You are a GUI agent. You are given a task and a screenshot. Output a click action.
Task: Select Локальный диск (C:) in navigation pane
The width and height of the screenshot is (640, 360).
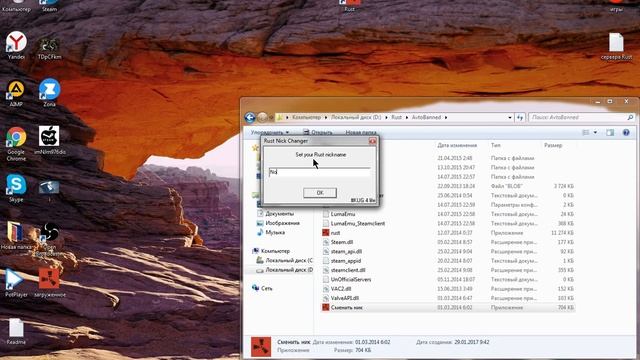(285, 260)
